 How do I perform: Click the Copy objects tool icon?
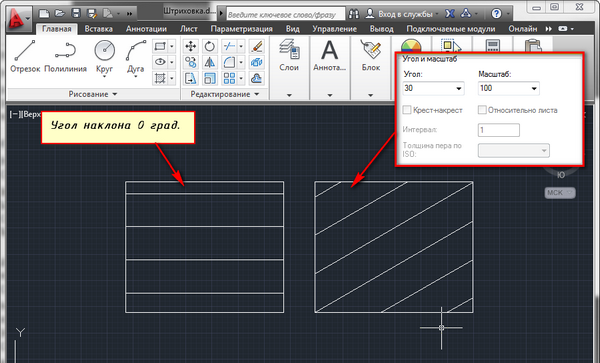pyautogui.click(x=190, y=62)
